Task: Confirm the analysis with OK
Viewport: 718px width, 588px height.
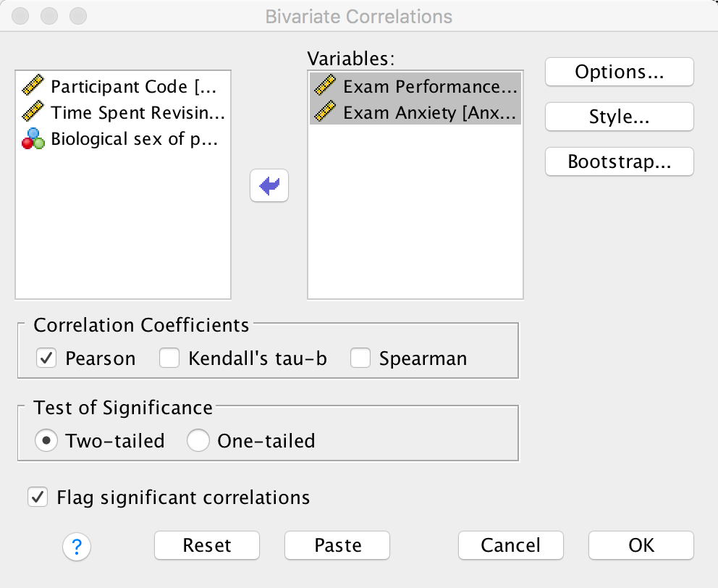Action: click(641, 545)
